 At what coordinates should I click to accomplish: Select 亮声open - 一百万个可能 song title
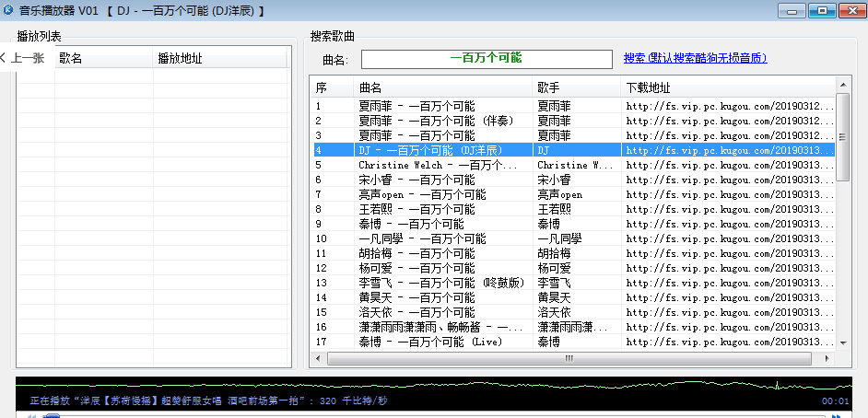point(422,194)
